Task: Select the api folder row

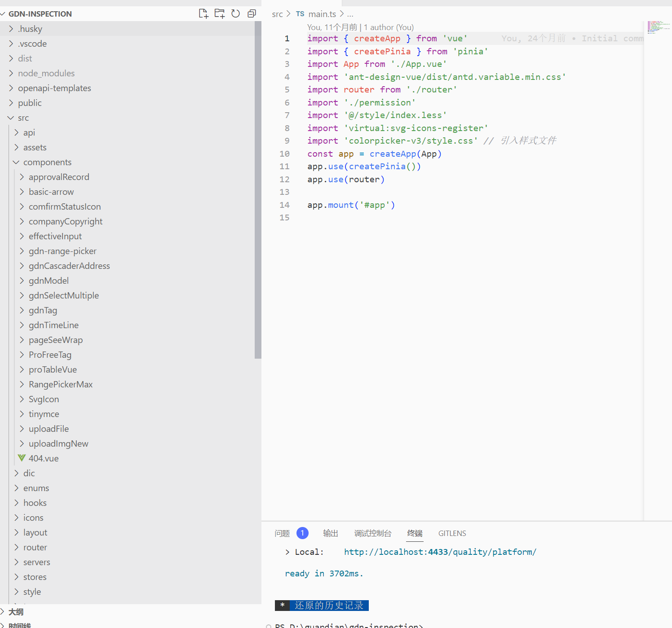Action: (127, 132)
